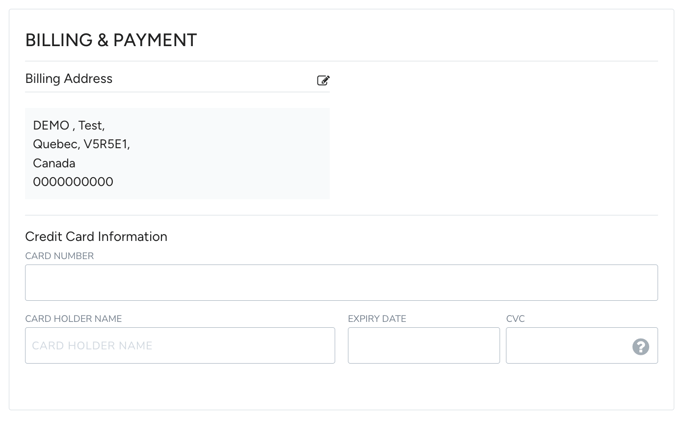This screenshot has height=422, width=688.
Task: Click the phone number 0000000000
Action: click(x=73, y=182)
